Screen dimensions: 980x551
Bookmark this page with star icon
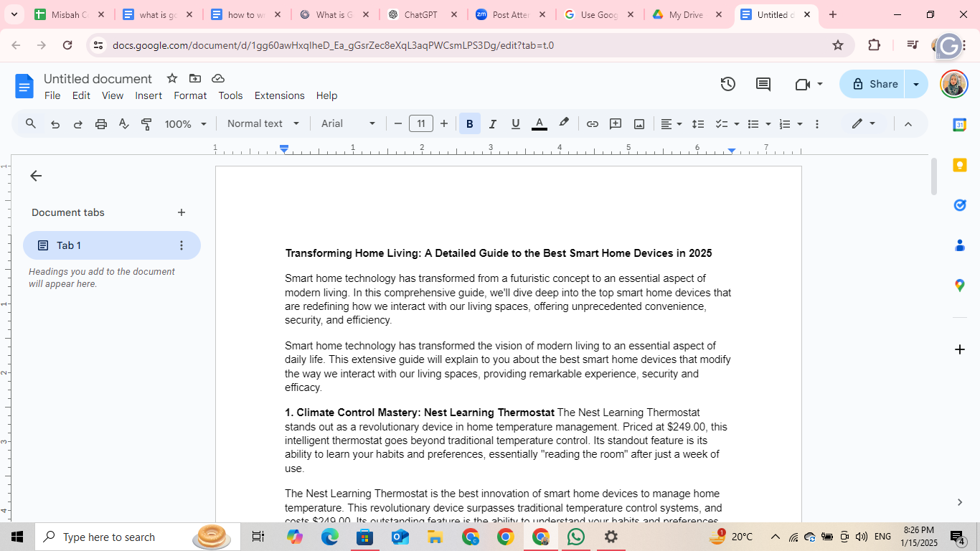click(x=838, y=45)
